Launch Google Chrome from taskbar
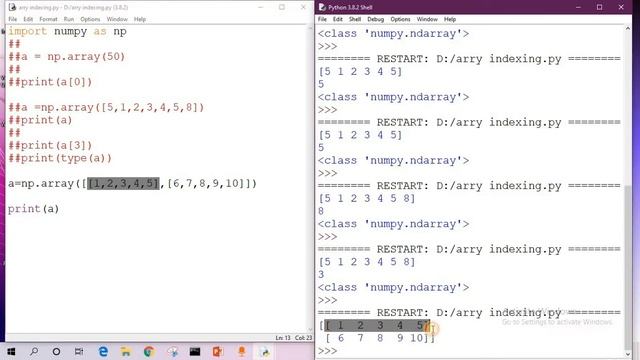This screenshot has height=360, width=640. tap(149, 351)
